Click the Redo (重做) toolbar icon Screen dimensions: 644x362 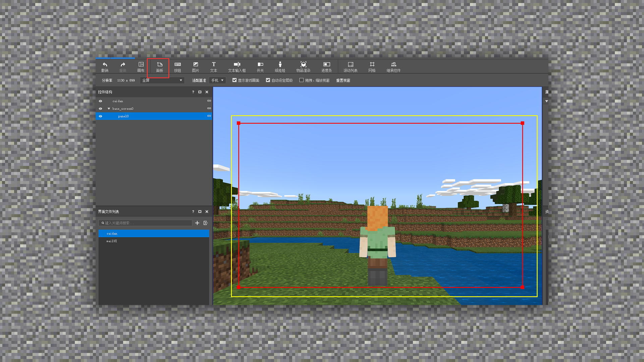tap(123, 67)
